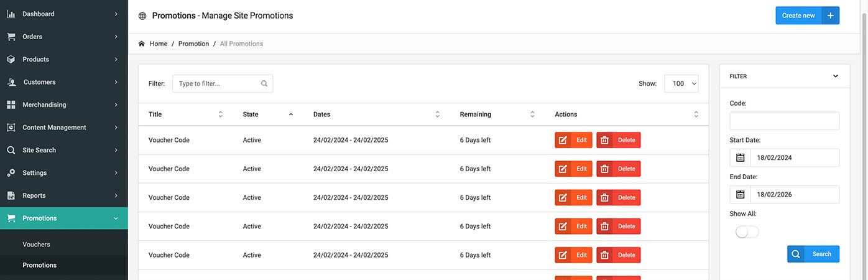Sort the table by Remaining column

pyautogui.click(x=532, y=114)
